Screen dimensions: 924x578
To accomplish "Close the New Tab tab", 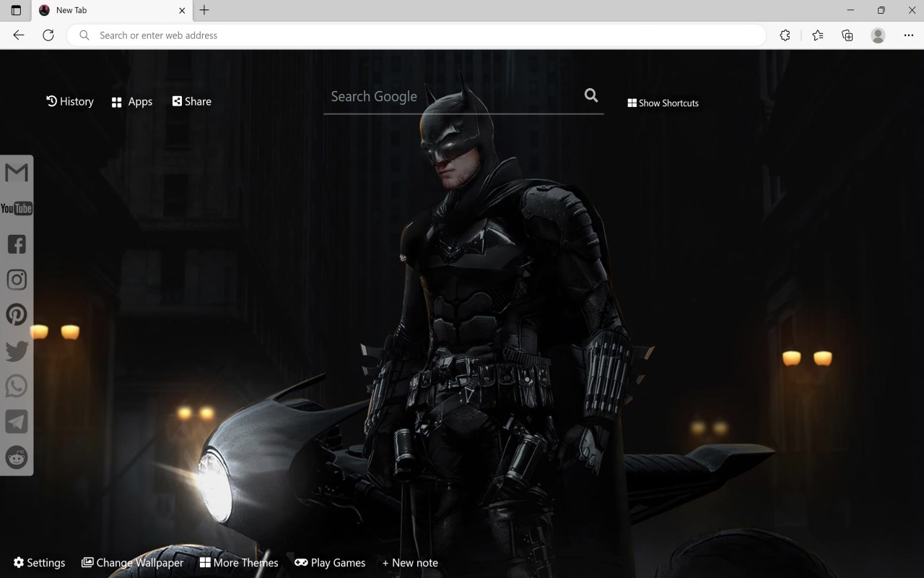I will click(x=182, y=10).
